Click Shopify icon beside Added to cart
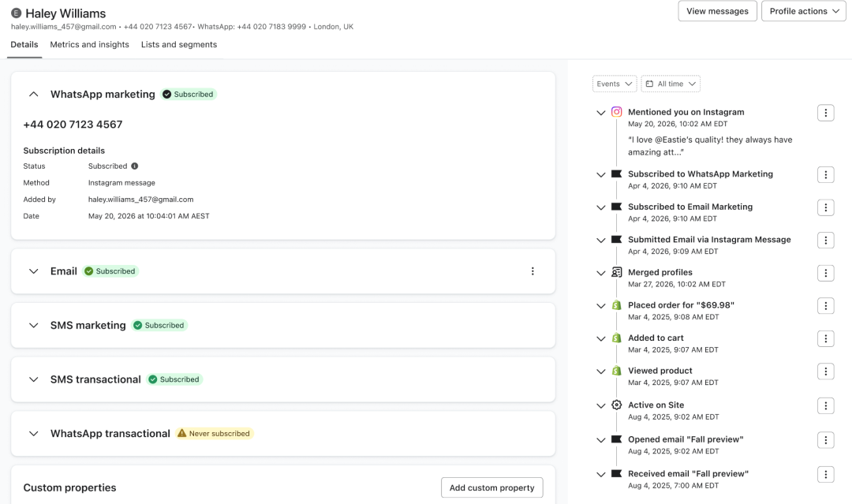 [616, 338]
